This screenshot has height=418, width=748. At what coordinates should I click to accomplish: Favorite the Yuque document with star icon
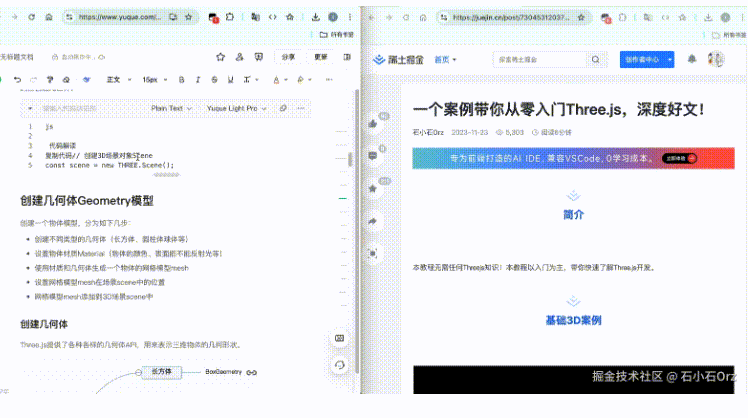click(220, 57)
